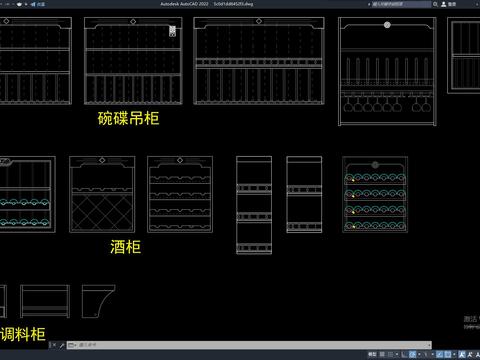Toggle the snap mode icon

click(390, 354)
